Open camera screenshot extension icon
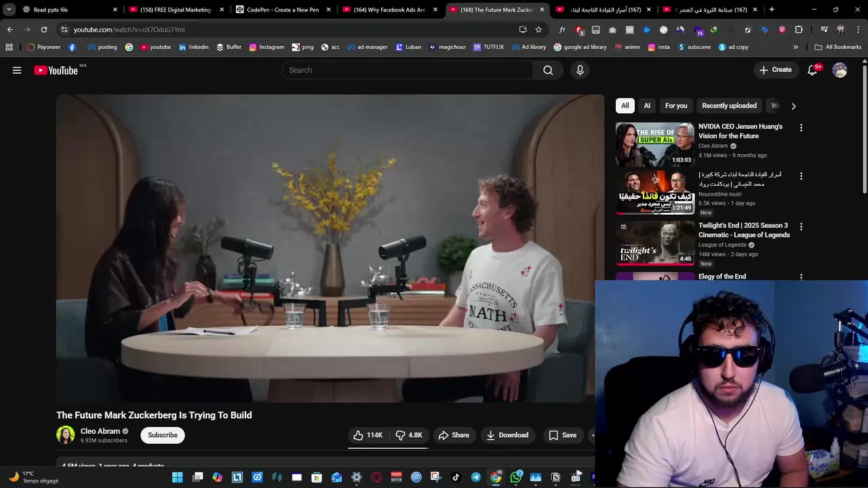868x488 pixels. click(612, 30)
